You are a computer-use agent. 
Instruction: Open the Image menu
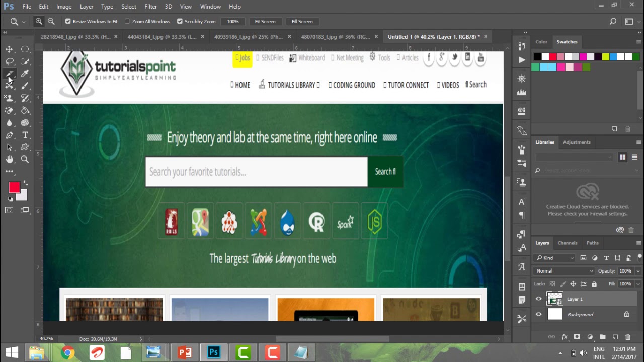coord(64,7)
